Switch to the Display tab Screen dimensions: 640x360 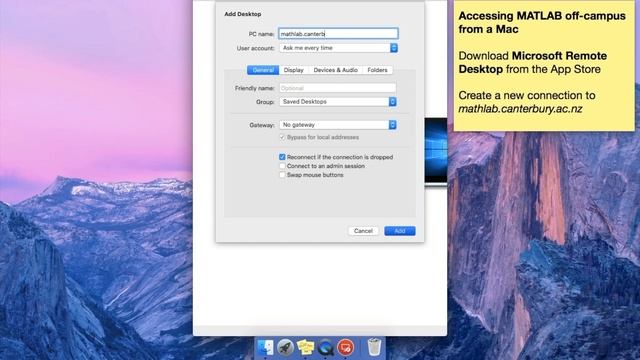(x=293, y=70)
